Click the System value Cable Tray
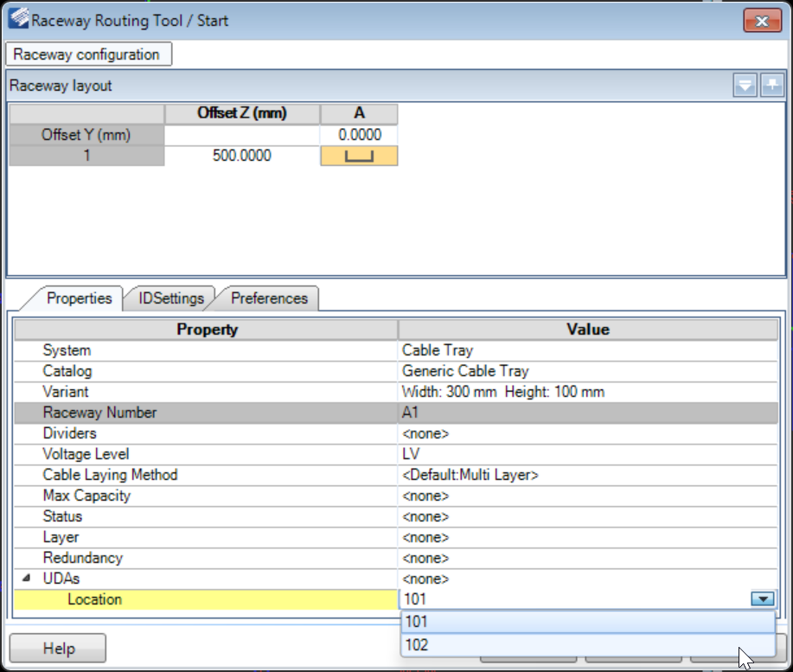Screen dimensions: 793x672 pos(588,350)
